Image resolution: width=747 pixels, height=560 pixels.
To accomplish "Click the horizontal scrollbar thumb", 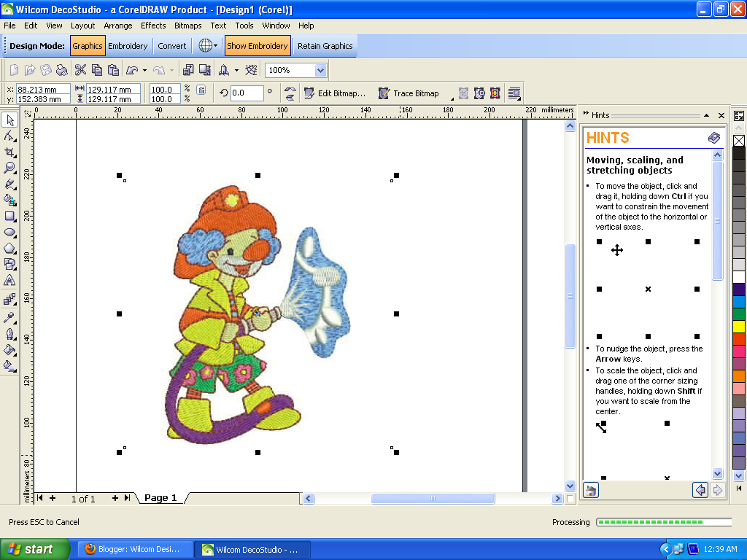I will [433, 499].
